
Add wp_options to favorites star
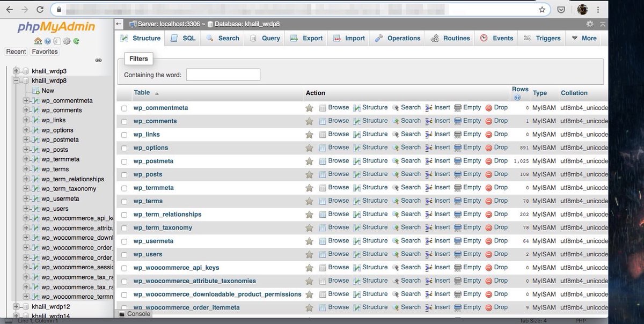309,148
